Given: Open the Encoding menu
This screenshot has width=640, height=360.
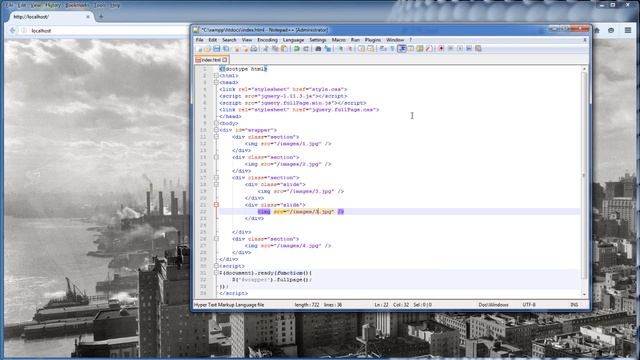Looking at the screenshot, I should click(x=267, y=40).
